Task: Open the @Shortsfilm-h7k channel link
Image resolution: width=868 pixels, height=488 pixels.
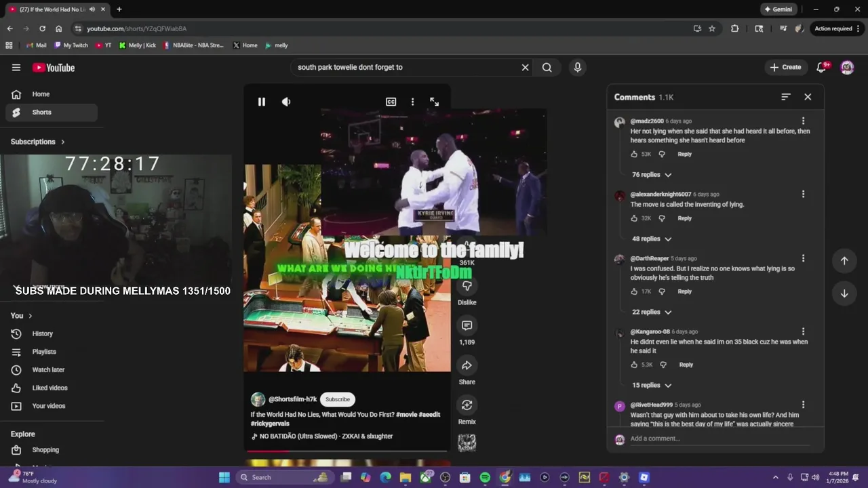Action: [x=292, y=399]
